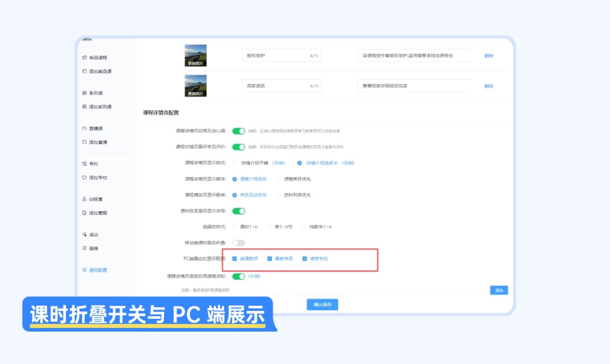Screen dimensions: 610x364
Task: Click 更换图片 thumbnail in 商家资质 row
Action: click(x=195, y=86)
